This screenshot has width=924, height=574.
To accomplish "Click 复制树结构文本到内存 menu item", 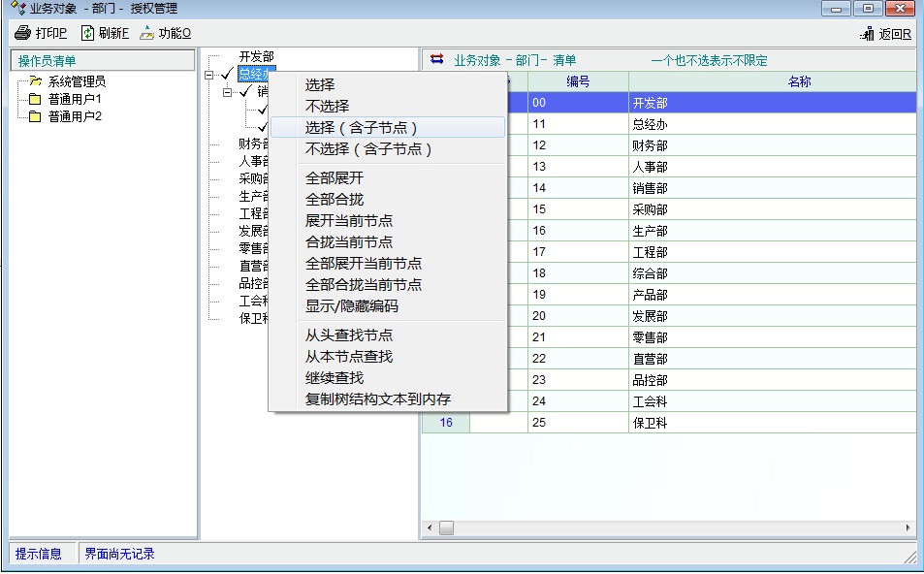I will 378,399.
